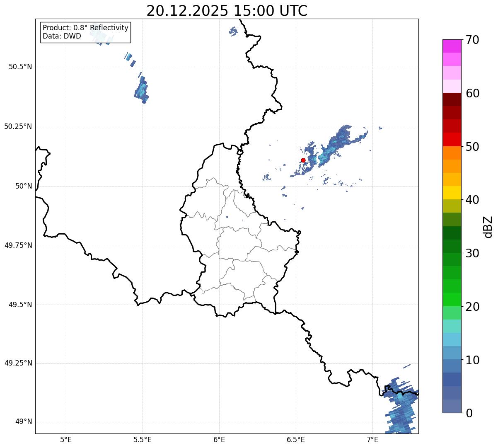498x448 pixels.
Task: Click the 'Product: 0.8° Reflectivity' text
Action: click(86, 28)
